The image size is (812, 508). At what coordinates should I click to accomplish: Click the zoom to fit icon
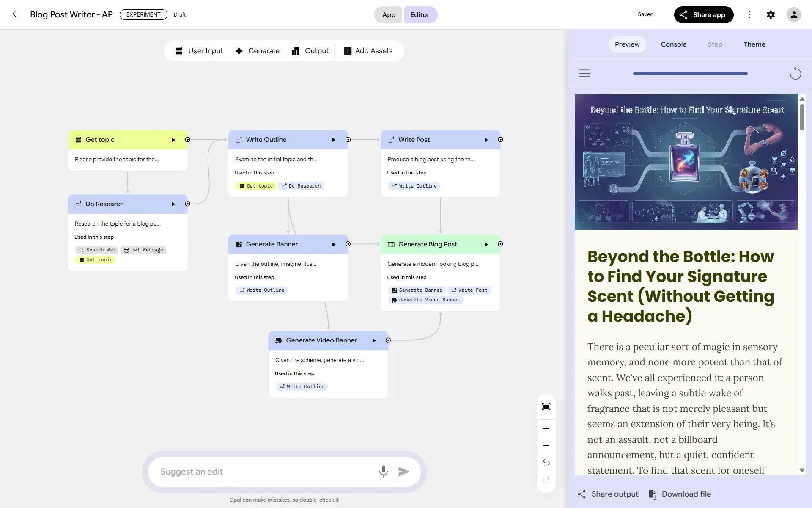(546, 407)
